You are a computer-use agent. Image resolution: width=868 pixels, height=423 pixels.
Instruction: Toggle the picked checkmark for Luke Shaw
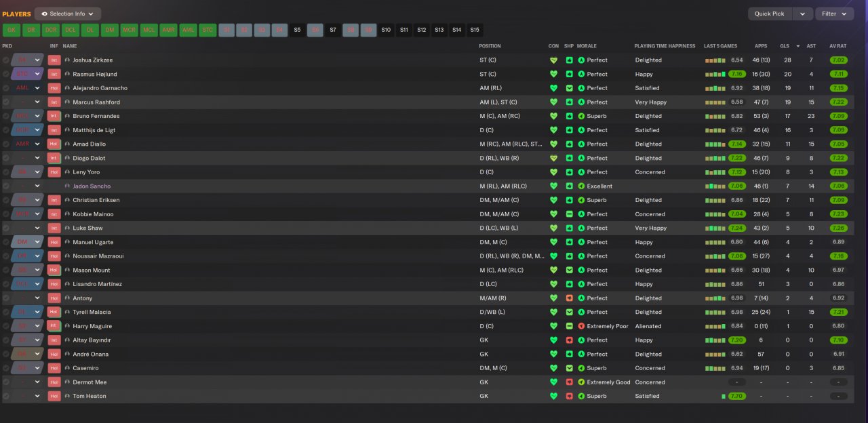tap(6, 228)
